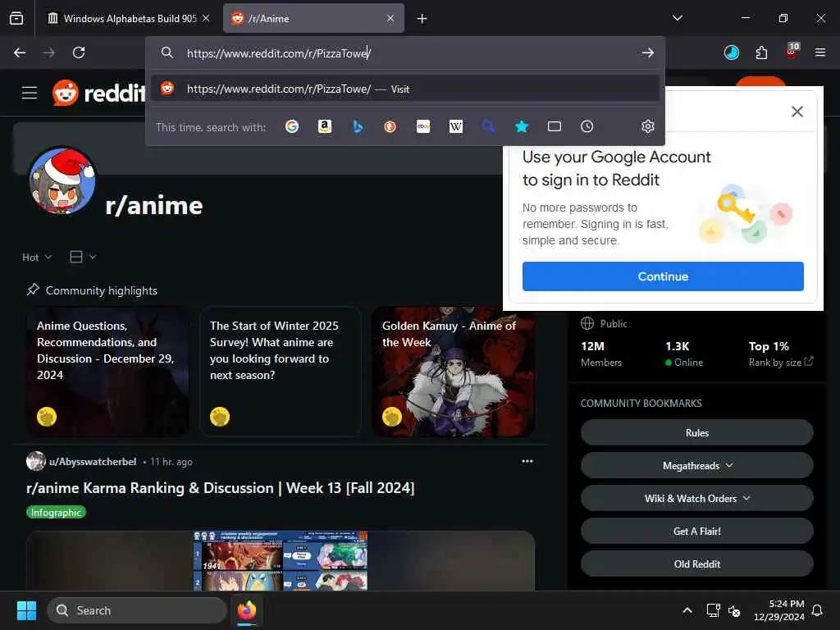This screenshot has width=840, height=630.
Task: Open the taskbar clock and date
Action: coord(779,610)
